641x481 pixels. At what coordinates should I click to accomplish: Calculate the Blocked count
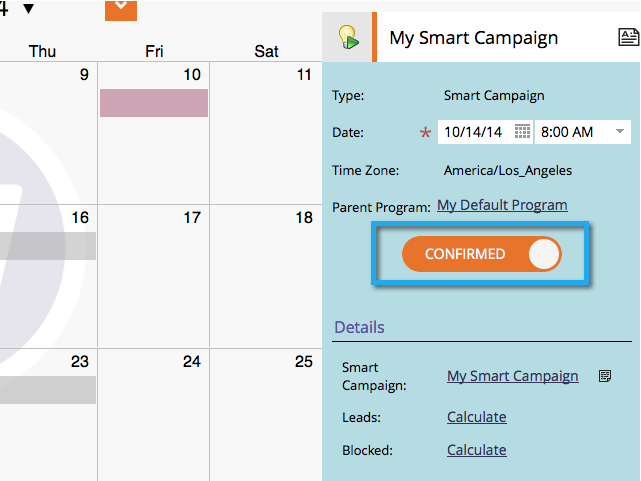[x=476, y=450]
